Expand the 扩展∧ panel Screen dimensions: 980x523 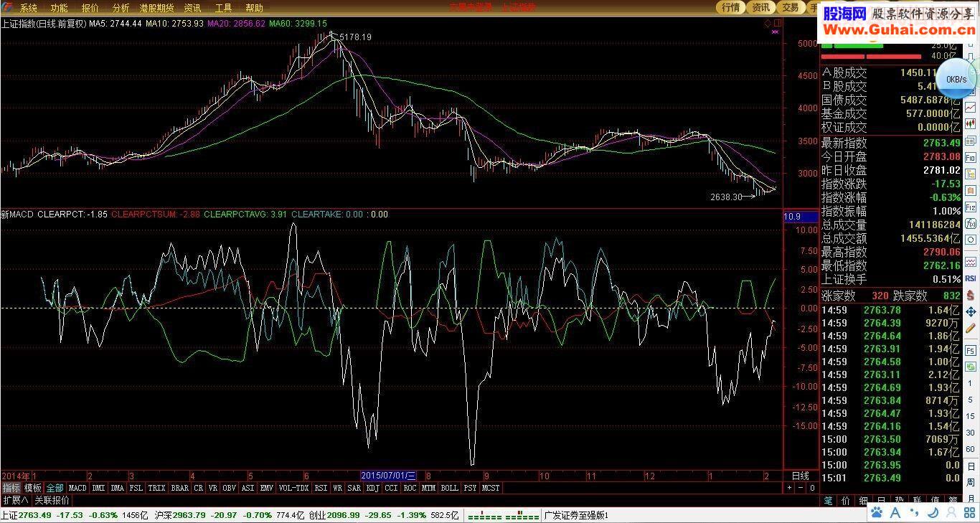pyautogui.click(x=16, y=500)
